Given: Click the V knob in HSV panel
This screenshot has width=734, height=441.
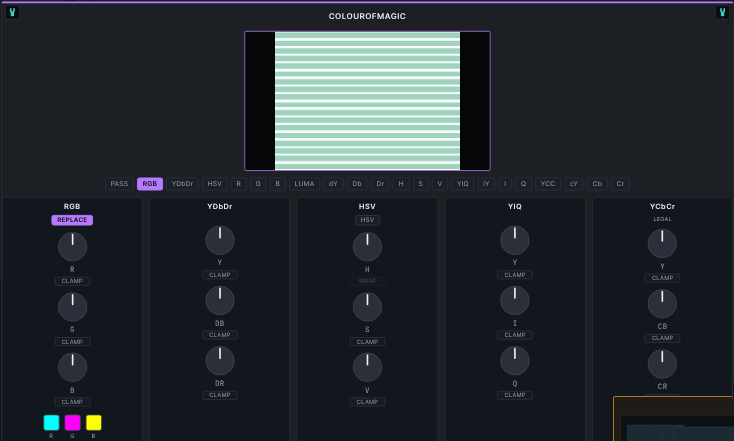Looking at the screenshot, I should [x=367, y=367].
